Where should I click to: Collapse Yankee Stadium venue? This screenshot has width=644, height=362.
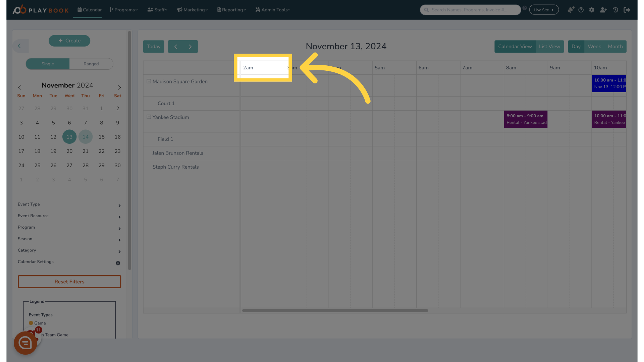click(149, 117)
